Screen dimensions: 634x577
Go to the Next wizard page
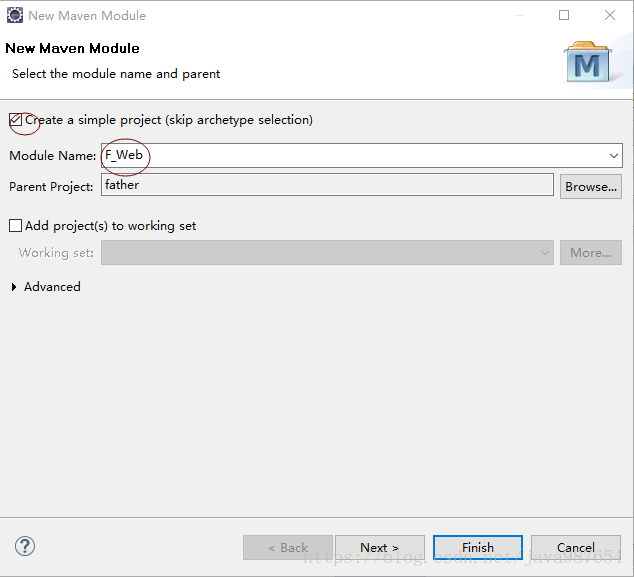(380, 547)
